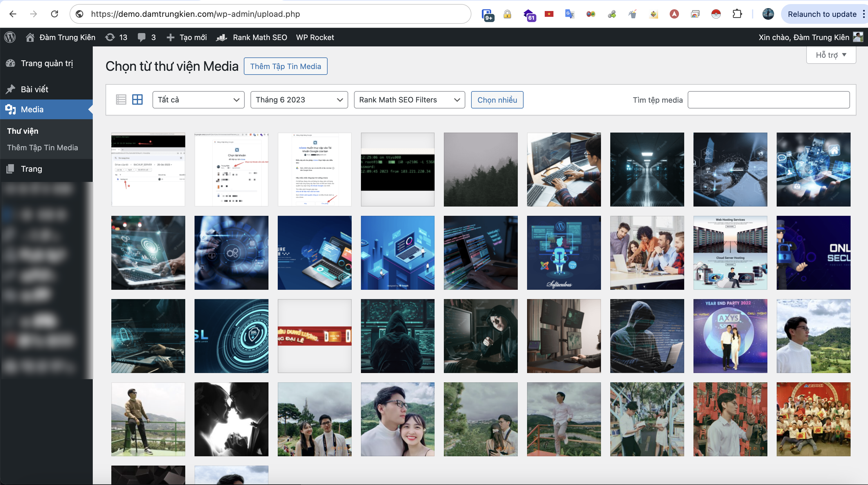Select Media in the sidebar menu
Image resolution: width=868 pixels, height=485 pixels.
46,109
